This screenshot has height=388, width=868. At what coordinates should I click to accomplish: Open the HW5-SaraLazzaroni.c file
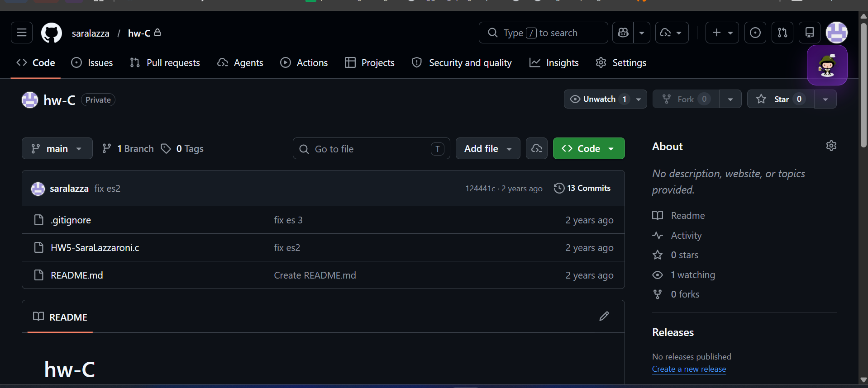[95, 248]
